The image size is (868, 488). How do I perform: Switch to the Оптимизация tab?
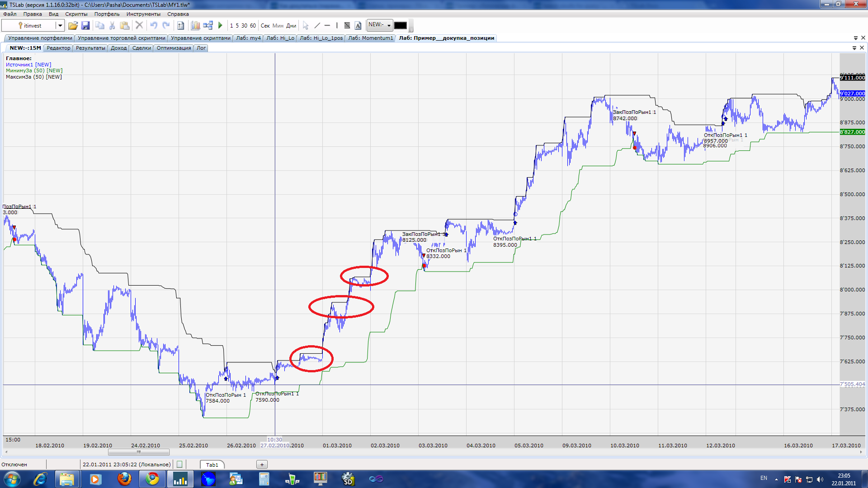coord(174,48)
